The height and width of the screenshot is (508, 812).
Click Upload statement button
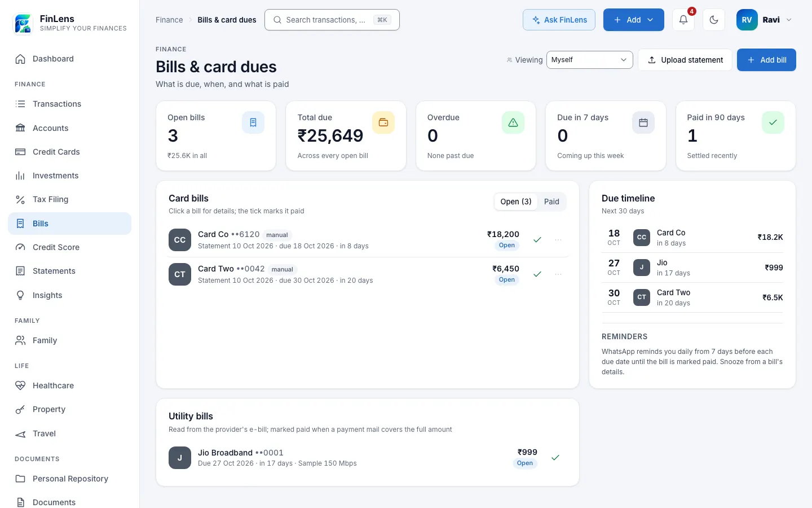(x=685, y=60)
